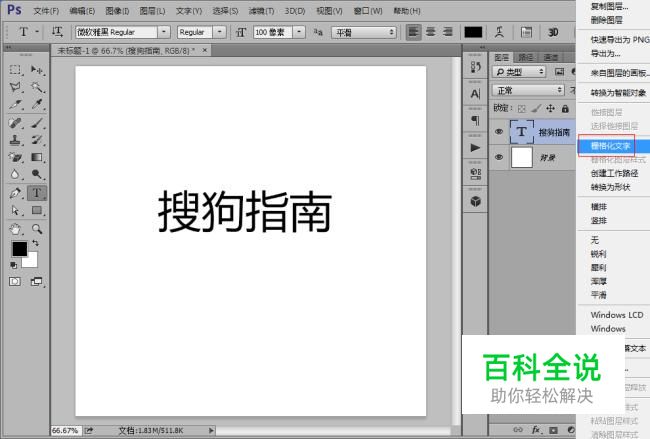Hide the 背景 layer
Viewport: 650px width, 439px height.
(x=499, y=157)
